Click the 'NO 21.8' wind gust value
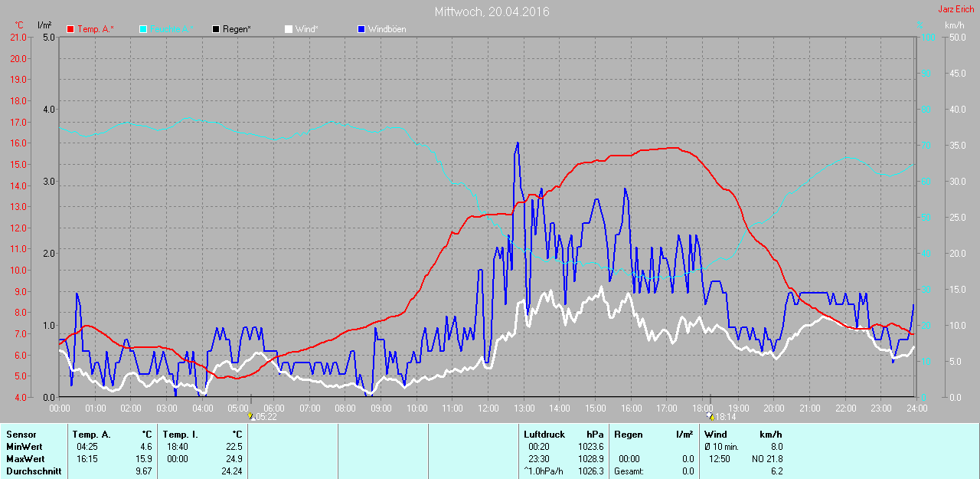Screen dimensions: 980x479 766,459
